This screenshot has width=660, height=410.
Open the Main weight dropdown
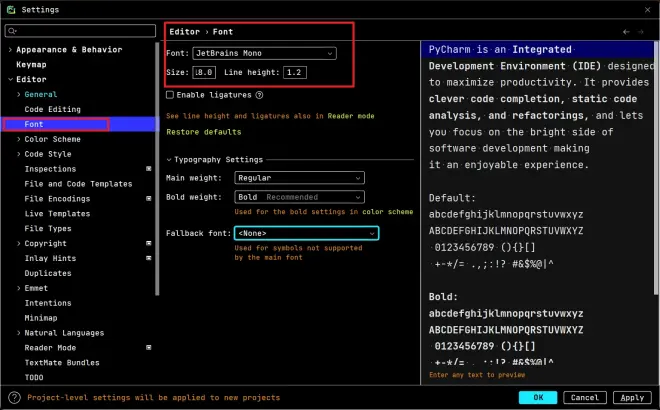pos(299,178)
